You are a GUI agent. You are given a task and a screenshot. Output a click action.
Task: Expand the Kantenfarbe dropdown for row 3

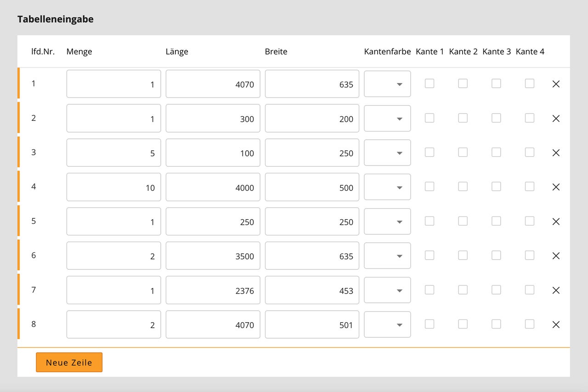(387, 153)
